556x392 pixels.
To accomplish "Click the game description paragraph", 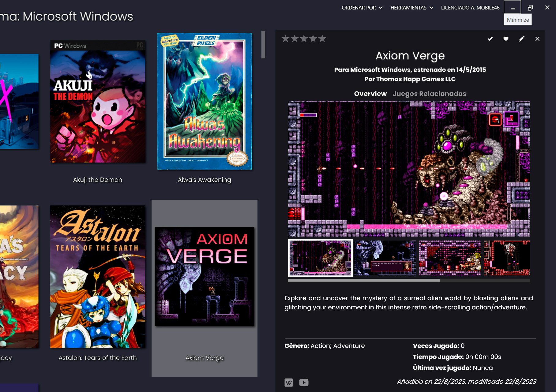I will tap(409, 303).
